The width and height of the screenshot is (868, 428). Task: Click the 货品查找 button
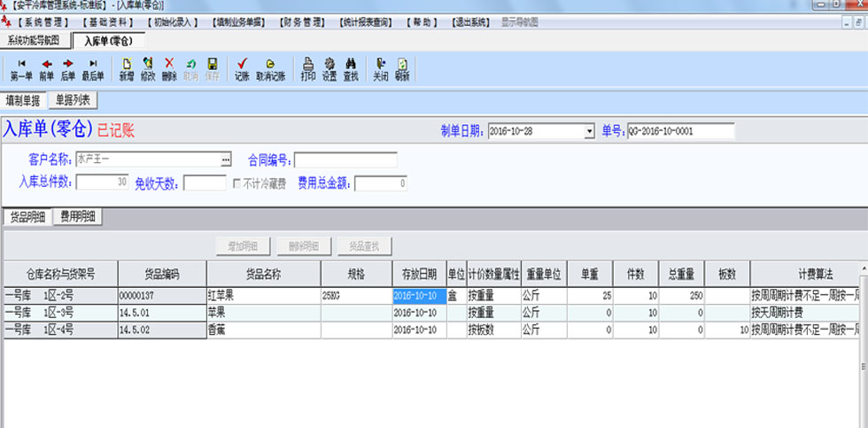pyautogui.click(x=364, y=246)
